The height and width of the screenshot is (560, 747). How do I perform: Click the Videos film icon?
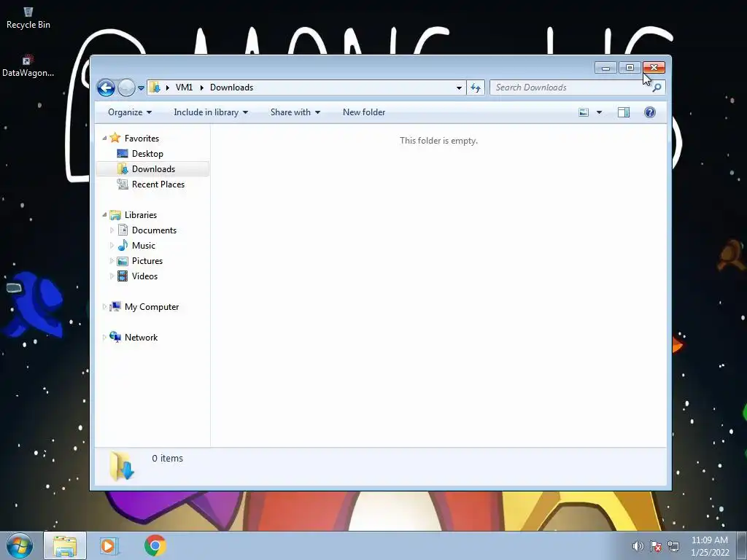tap(123, 276)
